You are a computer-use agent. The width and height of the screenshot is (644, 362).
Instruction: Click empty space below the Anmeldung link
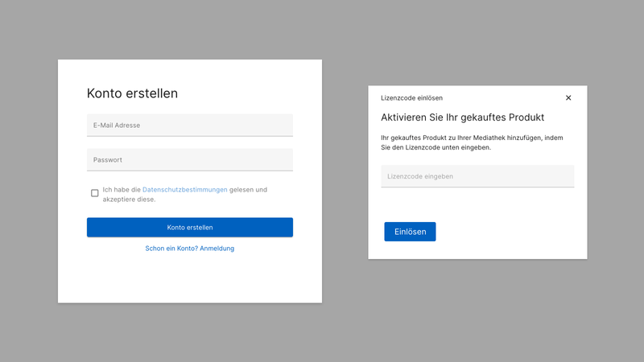tap(189, 278)
